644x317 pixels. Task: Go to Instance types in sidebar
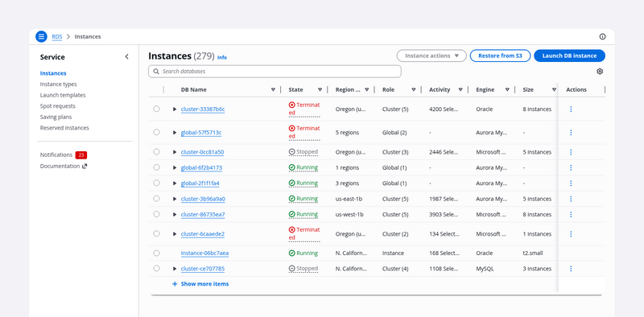pos(58,84)
